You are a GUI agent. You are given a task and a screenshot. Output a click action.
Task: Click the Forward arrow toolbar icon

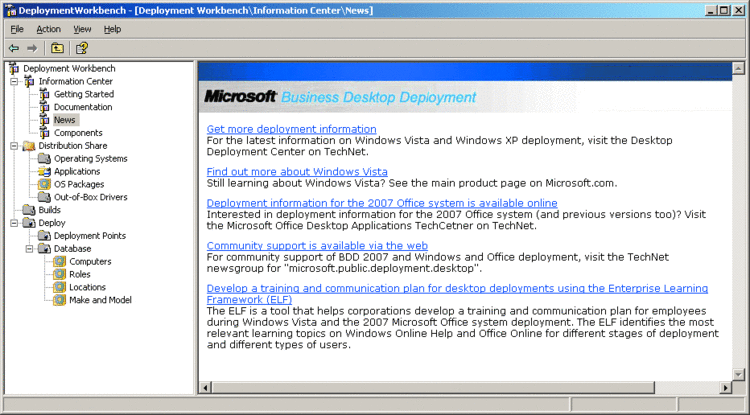[x=32, y=48]
